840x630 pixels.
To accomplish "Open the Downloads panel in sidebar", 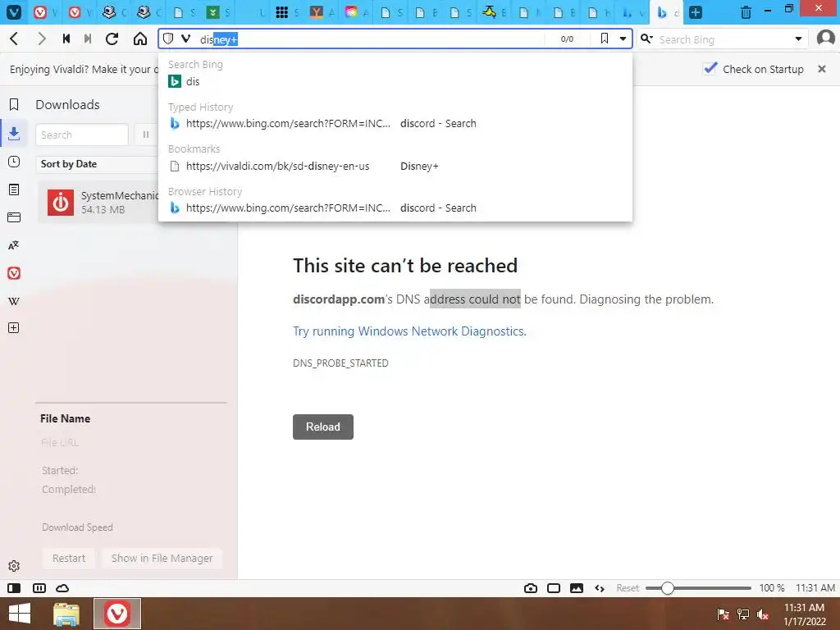I will tap(14, 133).
